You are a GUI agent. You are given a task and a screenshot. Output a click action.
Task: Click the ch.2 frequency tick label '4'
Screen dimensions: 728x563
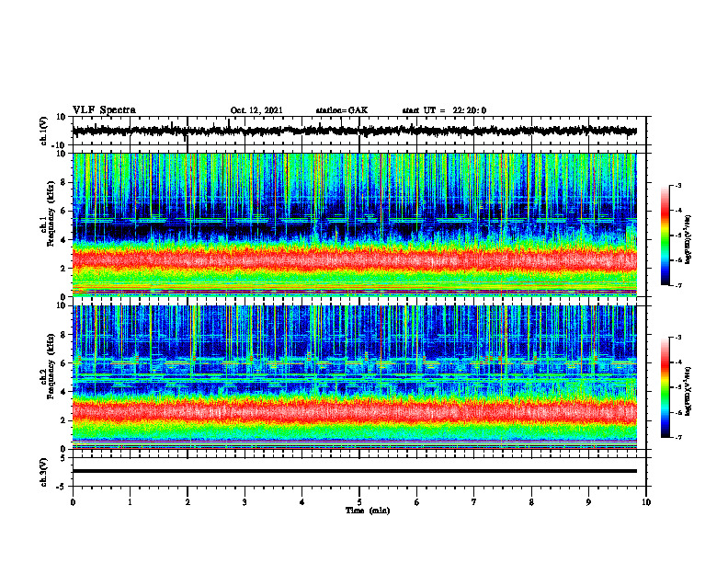click(x=64, y=392)
